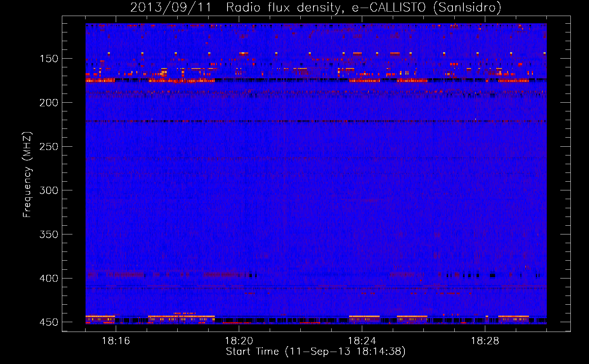Click the 'Start Time (11-Sep-13 18:14:38)' label
Screen dimensions: 589x364
coord(316,352)
